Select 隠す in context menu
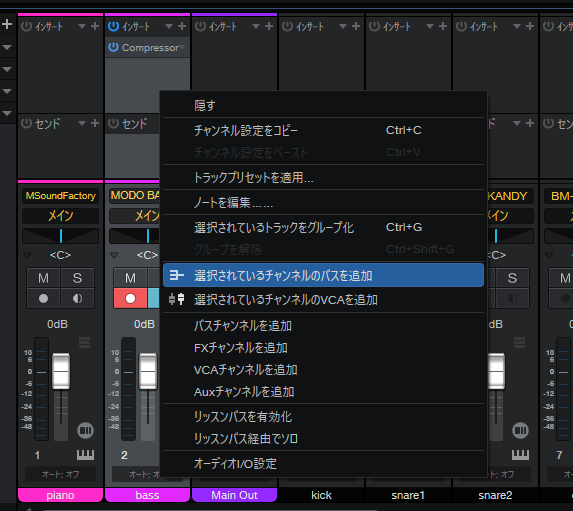 (323, 106)
